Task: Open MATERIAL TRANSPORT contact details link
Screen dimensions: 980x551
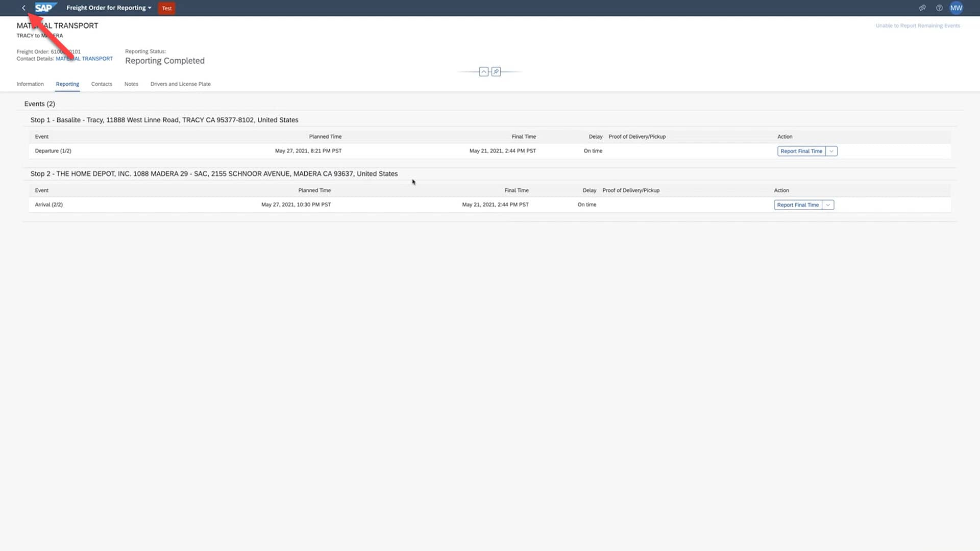Action: [84, 59]
